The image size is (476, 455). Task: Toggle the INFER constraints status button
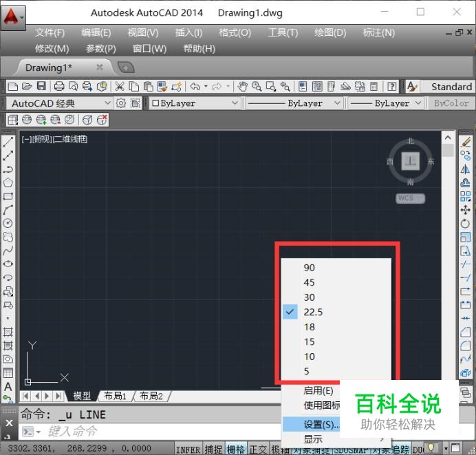pos(188,449)
